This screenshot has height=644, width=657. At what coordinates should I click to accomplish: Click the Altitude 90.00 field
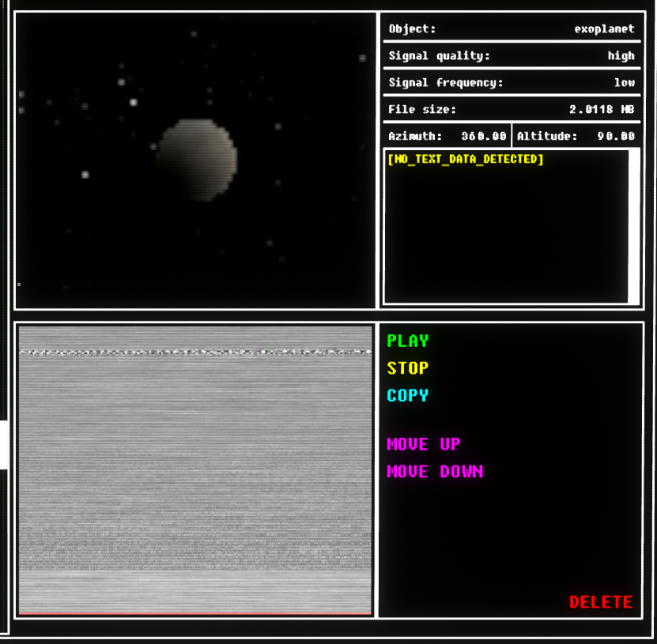tap(576, 136)
